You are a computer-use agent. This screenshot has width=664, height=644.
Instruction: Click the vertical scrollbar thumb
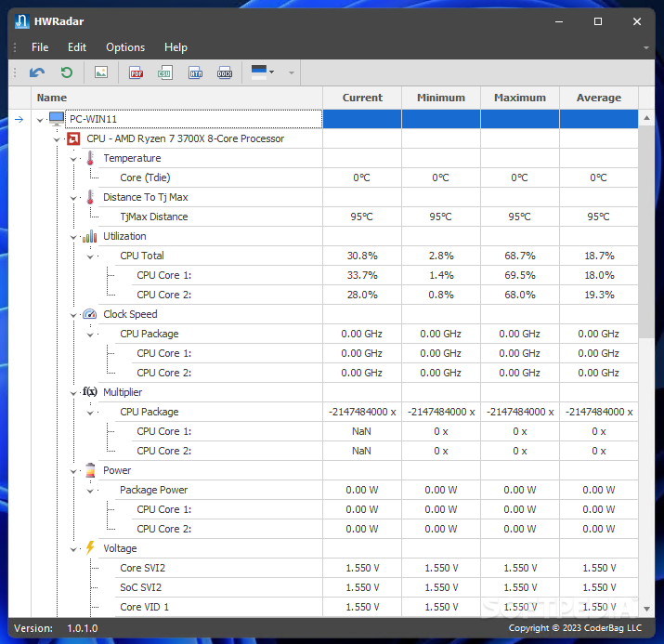point(646,231)
